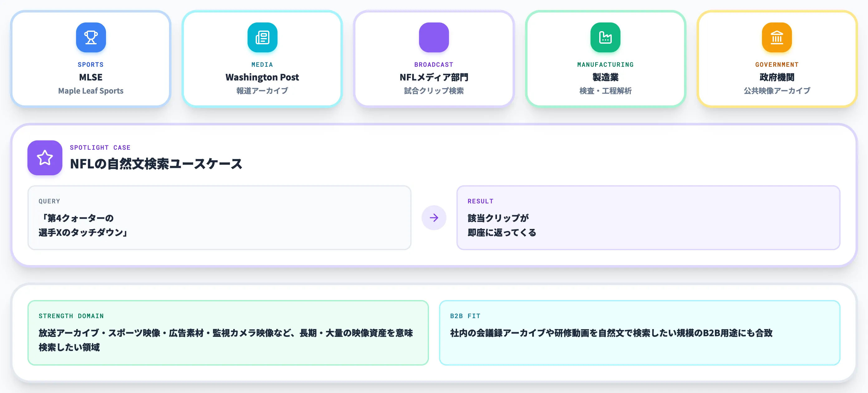Click the Maple Leaf Sports subtitle
Screen dimensions: 868x393
[91, 91]
